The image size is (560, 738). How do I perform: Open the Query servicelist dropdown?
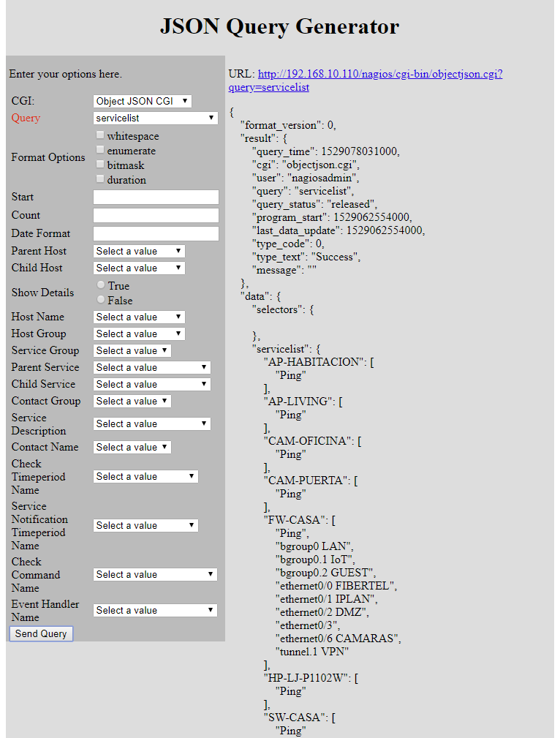155,118
